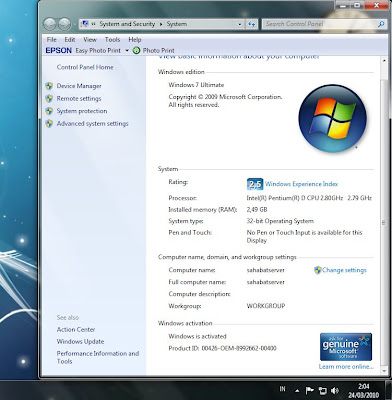Click the Change settings link

coord(344,270)
